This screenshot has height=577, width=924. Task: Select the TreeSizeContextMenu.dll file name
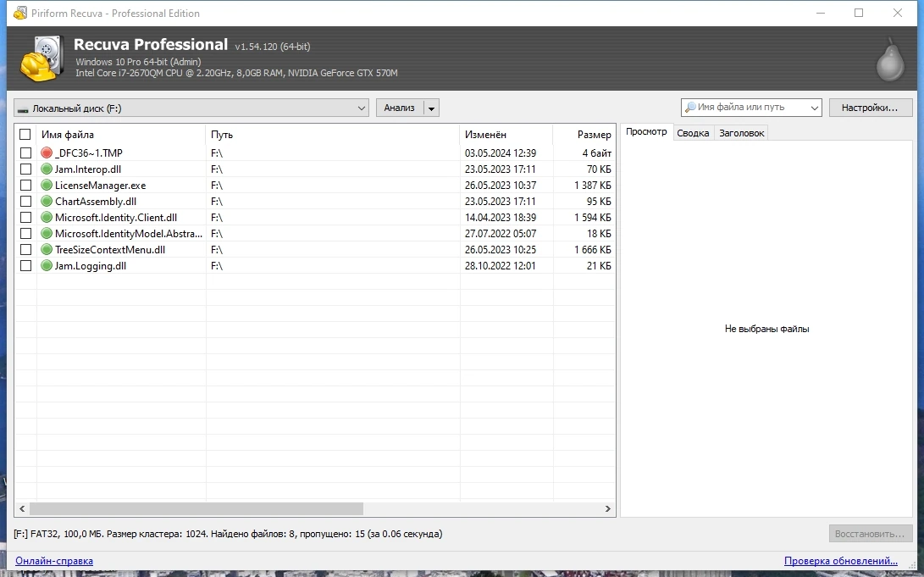pos(110,249)
